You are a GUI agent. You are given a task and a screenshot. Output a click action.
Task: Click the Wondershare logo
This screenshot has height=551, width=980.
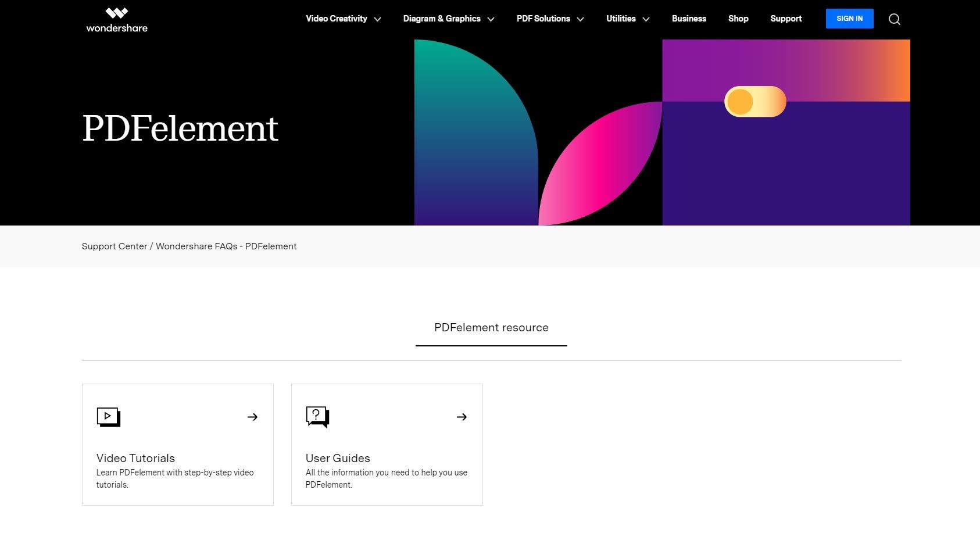click(x=117, y=20)
